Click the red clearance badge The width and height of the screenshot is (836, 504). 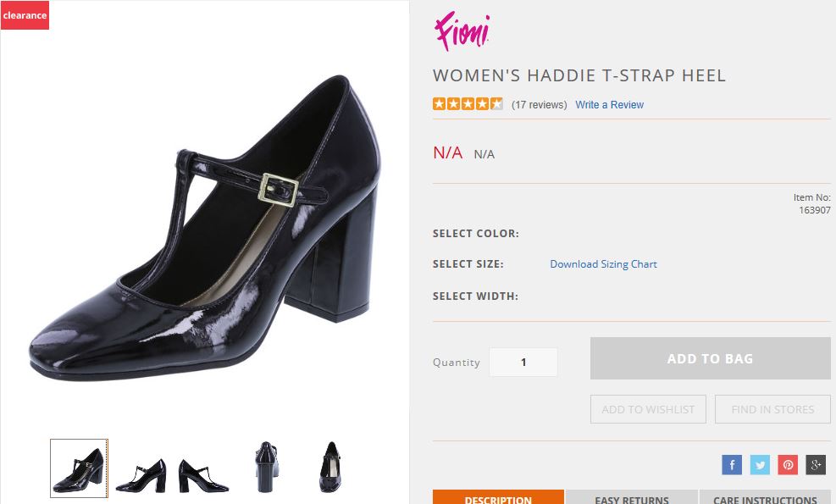[x=25, y=14]
